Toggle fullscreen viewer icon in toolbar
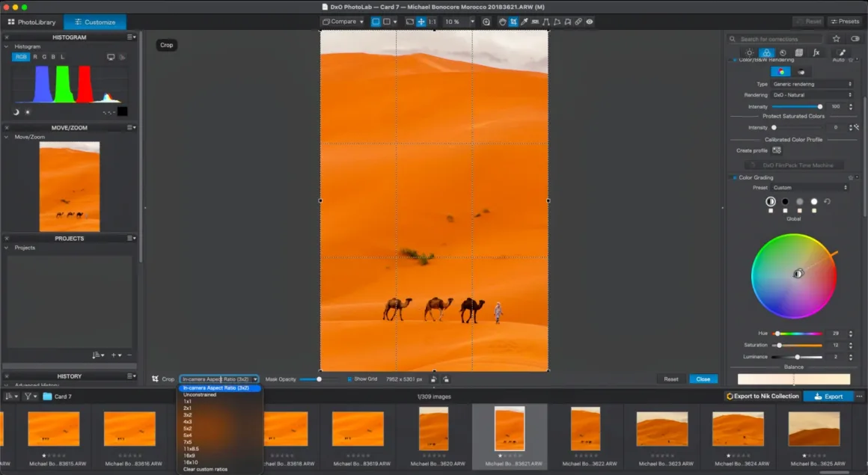Image resolution: width=868 pixels, height=475 pixels. [x=409, y=22]
